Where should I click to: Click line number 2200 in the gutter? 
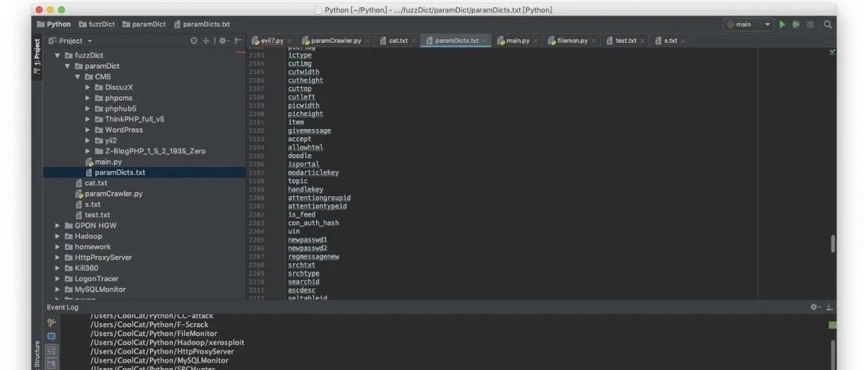(x=256, y=198)
